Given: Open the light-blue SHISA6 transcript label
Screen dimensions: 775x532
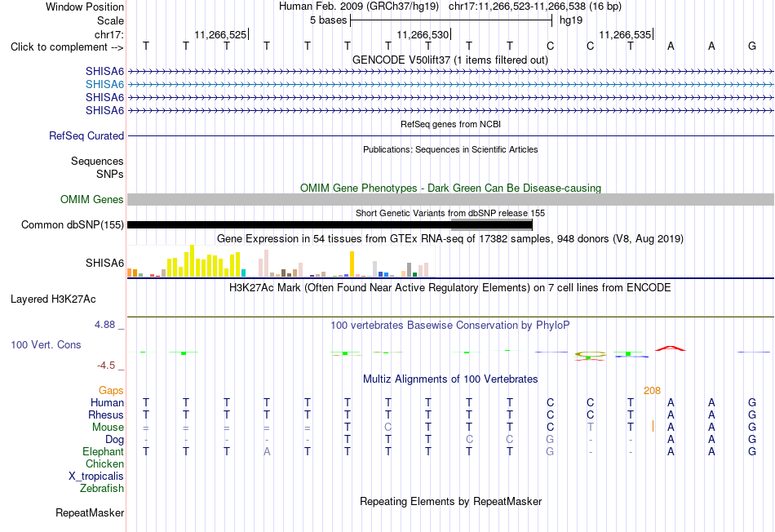Looking at the screenshot, I should pos(104,84).
